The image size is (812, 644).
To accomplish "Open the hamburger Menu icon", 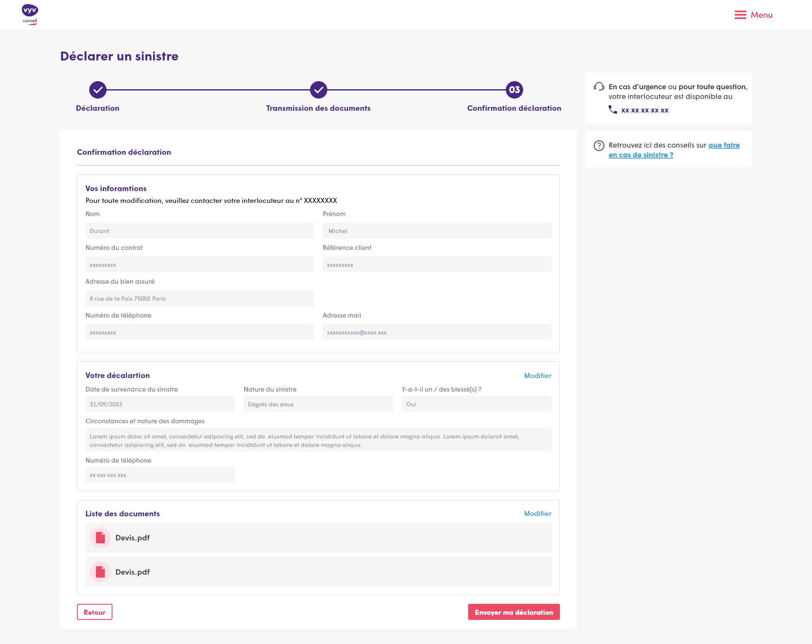I will (740, 15).
